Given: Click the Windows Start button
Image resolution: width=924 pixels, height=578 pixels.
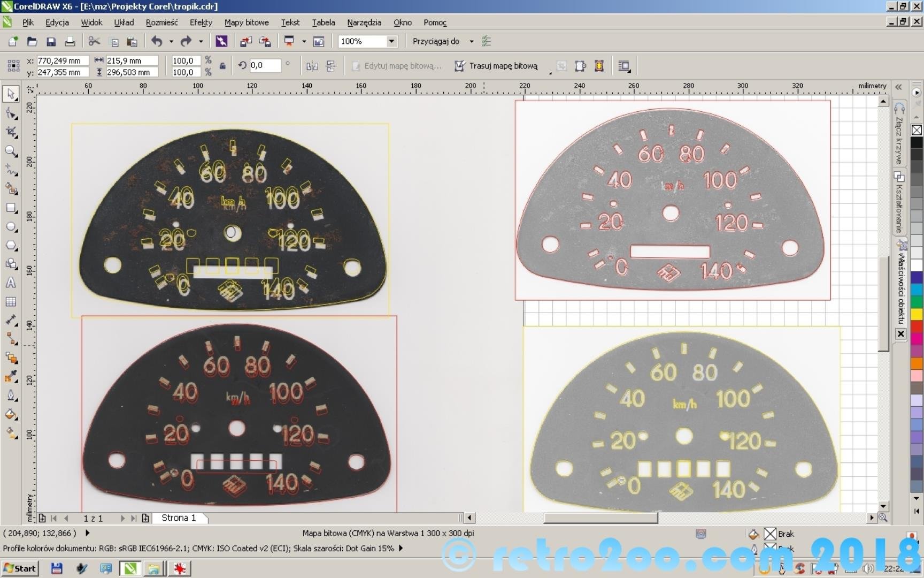Looking at the screenshot, I should [20, 568].
